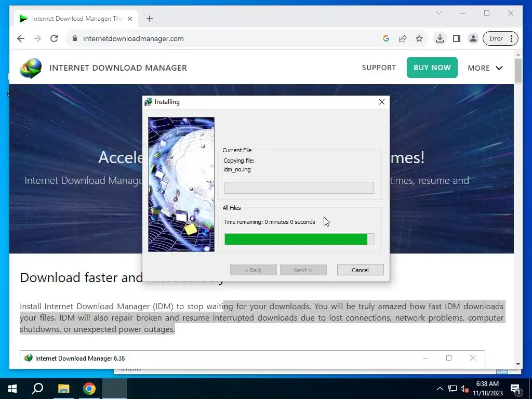Cancel the IDM installation
532x399 pixels.
[x=361, y=270]
